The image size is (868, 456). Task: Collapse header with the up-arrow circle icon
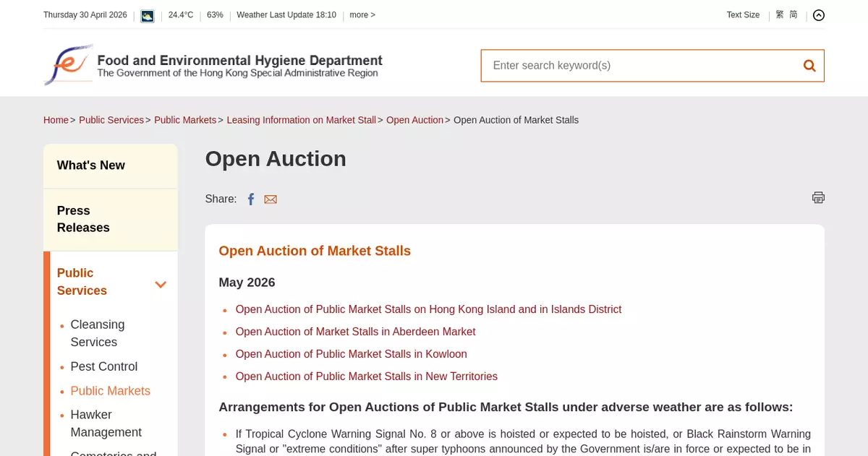[819, 15]
